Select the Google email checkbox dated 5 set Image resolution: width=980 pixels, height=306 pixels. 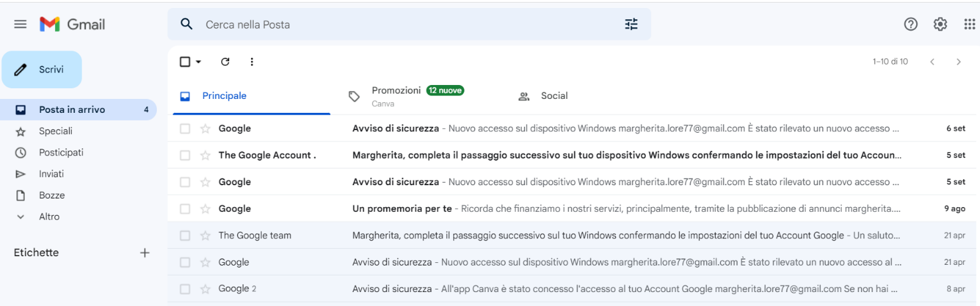[185, 182]
